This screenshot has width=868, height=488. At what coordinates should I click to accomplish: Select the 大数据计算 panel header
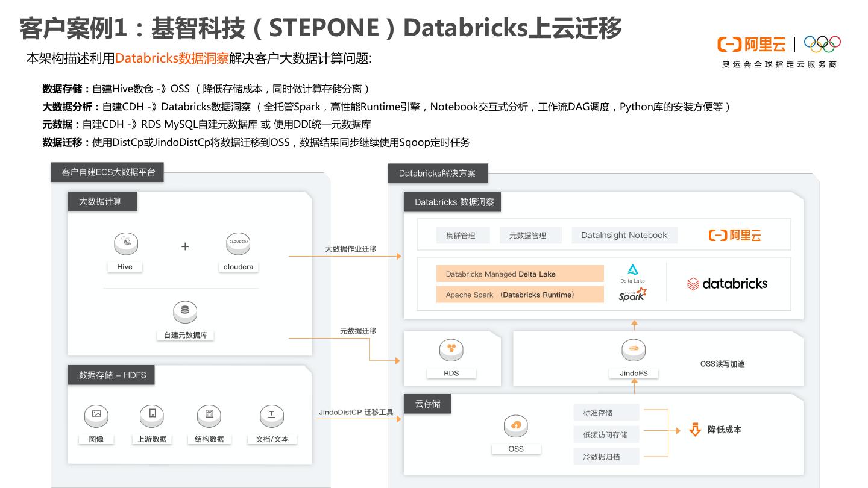tap(101, 202)
